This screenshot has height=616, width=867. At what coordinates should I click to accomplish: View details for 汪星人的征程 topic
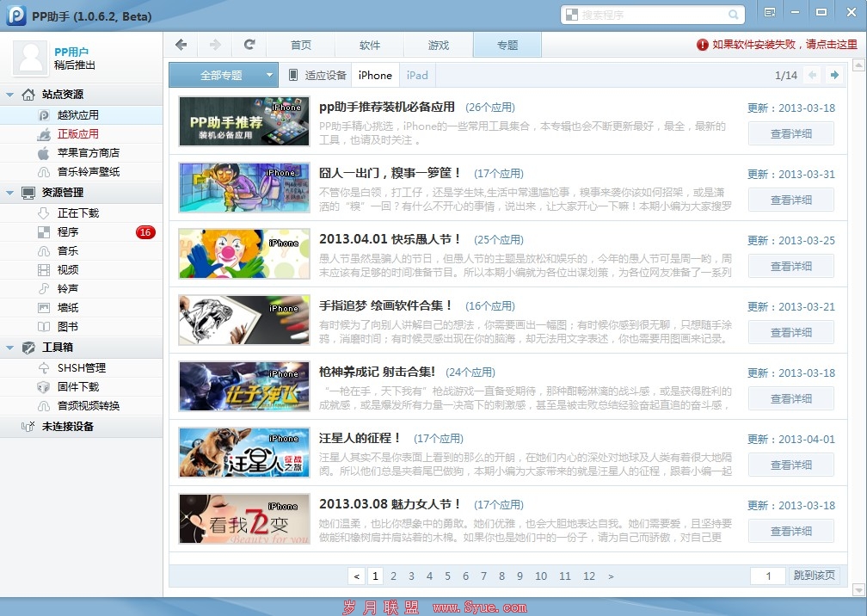(790, 465)
